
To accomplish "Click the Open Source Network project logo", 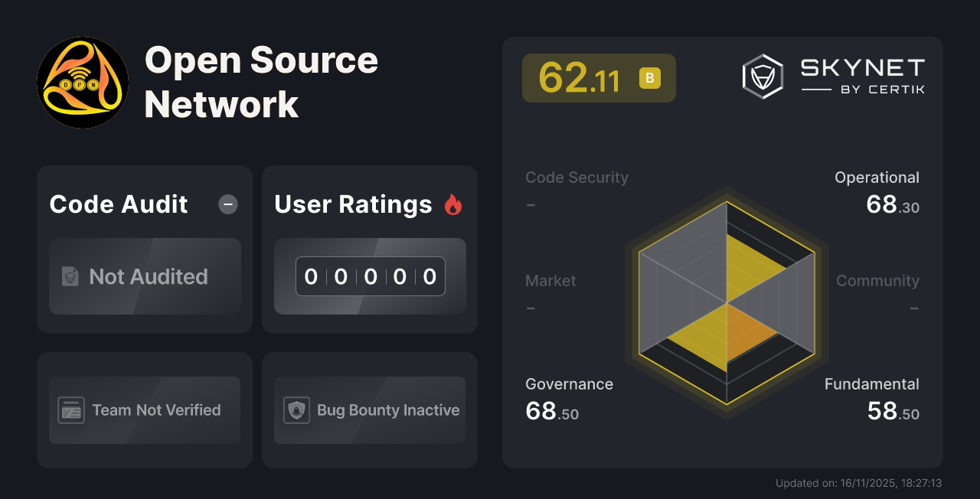I will click(x=83, y=82).
